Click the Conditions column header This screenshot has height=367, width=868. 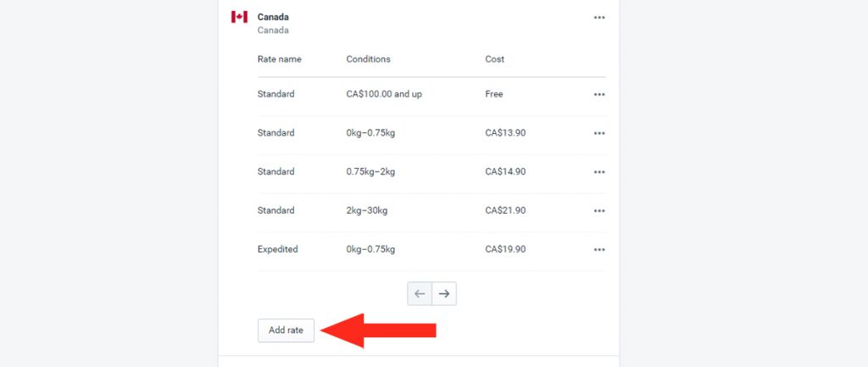[368, 59]
